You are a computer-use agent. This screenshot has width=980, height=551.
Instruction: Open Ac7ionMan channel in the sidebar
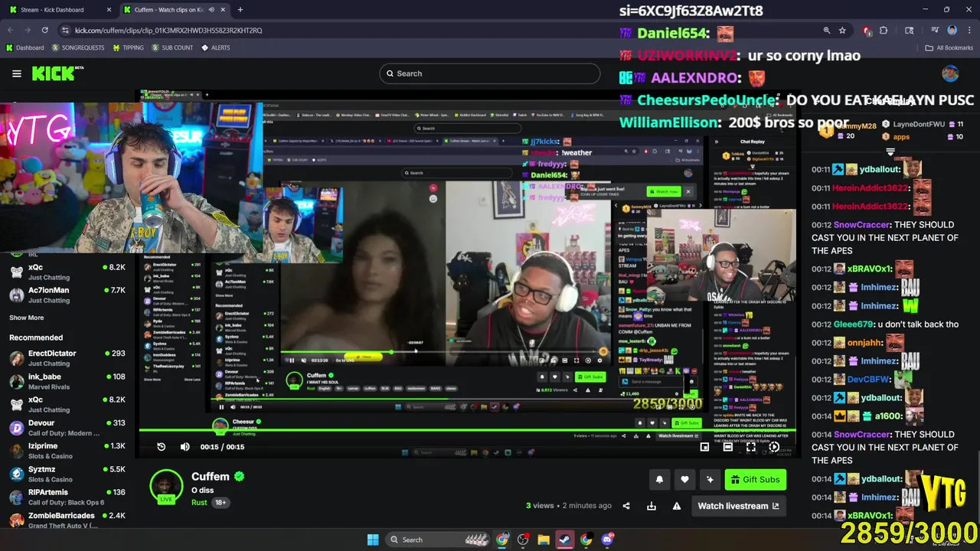[67, 295]
